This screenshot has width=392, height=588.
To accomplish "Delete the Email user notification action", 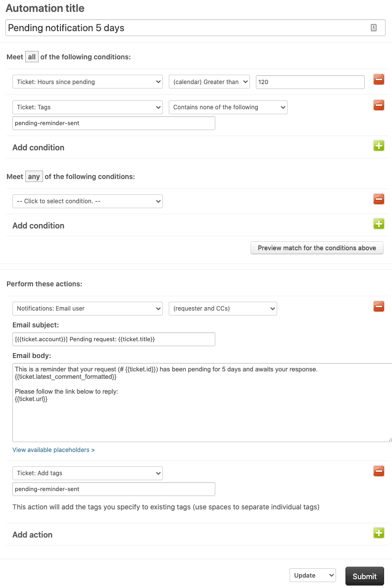I will click(x=379, y=306).
